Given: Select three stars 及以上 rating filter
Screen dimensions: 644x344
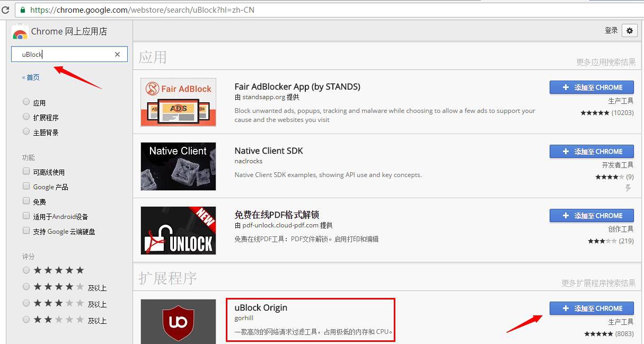Looking at the screenshot, I should pos(27,303).
